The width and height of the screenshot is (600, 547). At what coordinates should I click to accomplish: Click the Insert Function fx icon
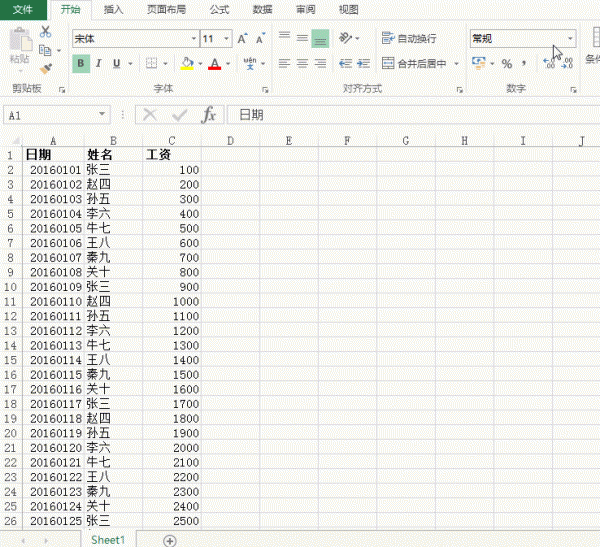[209, 115]
